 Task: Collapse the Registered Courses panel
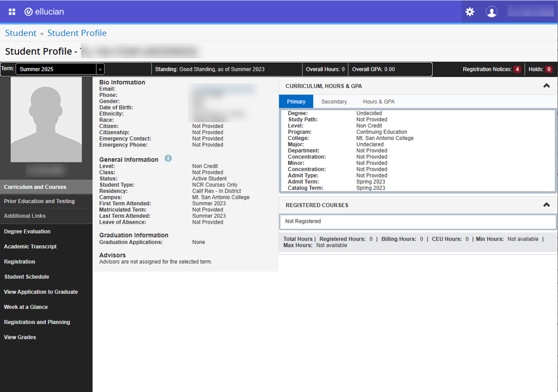click(x=546, y=205)
